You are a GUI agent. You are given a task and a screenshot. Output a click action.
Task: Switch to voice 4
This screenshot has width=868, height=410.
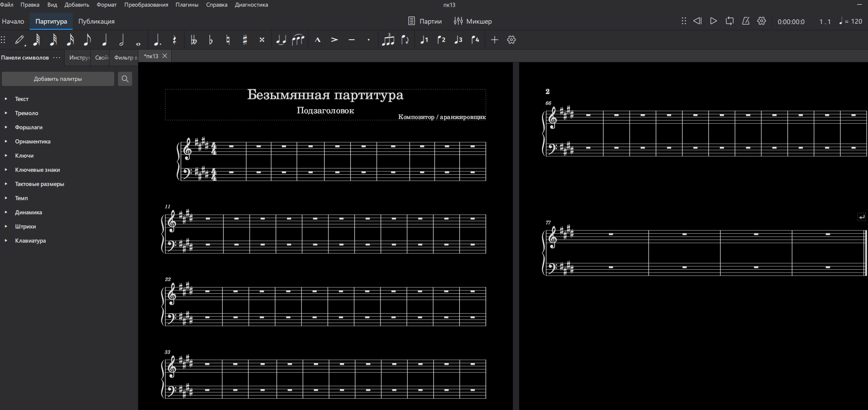pyautogui.click(x=475, y=40)
